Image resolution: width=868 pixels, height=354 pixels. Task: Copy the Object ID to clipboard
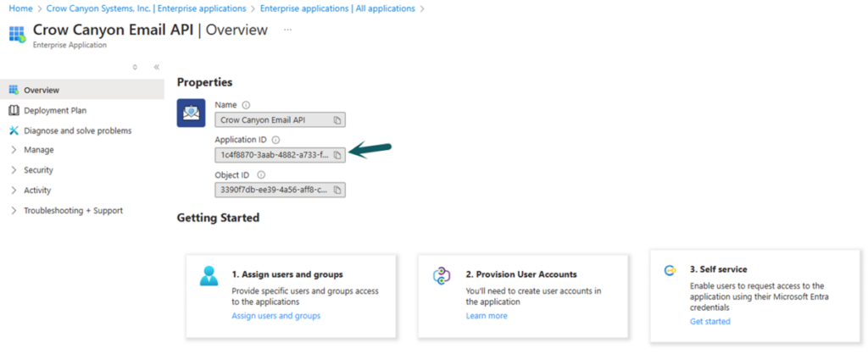[337, 190]
